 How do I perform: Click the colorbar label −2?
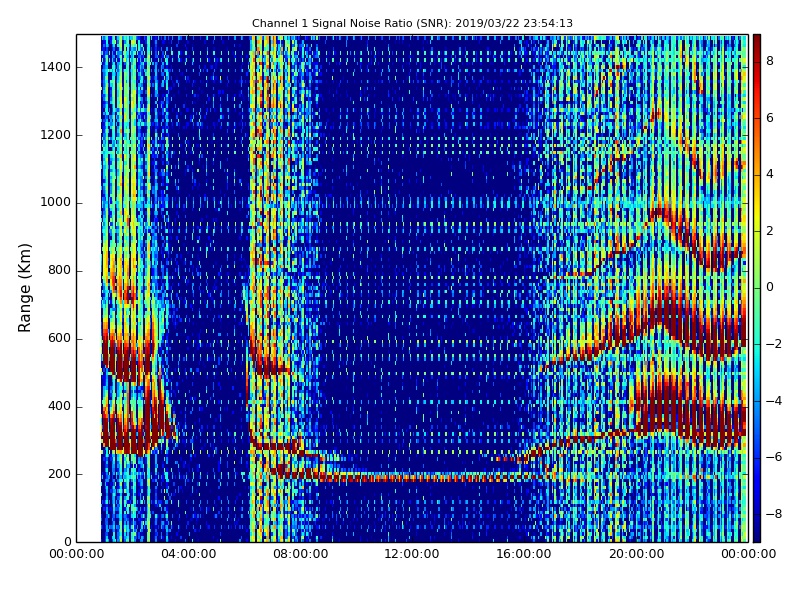pyautogui.click(x=774, y=344)
